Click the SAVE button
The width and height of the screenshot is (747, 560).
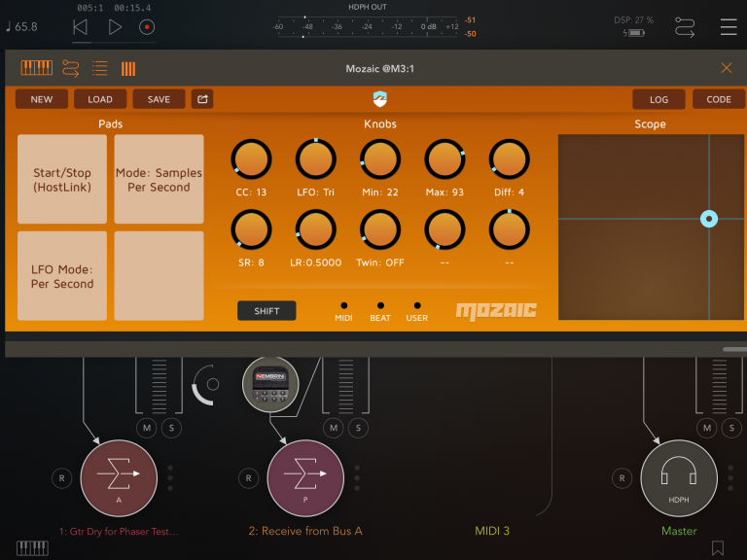(159, 99)
